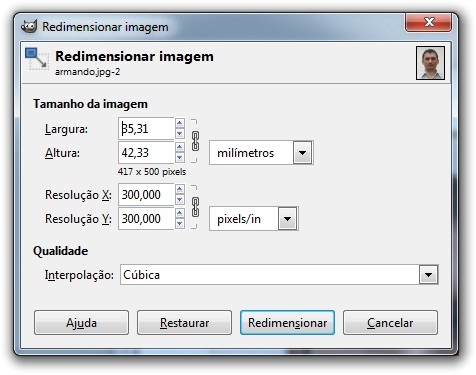Screen dimensions: 476x375
Task: Click the armando.jpg portrait thumbnail
Action: point(430,63)
